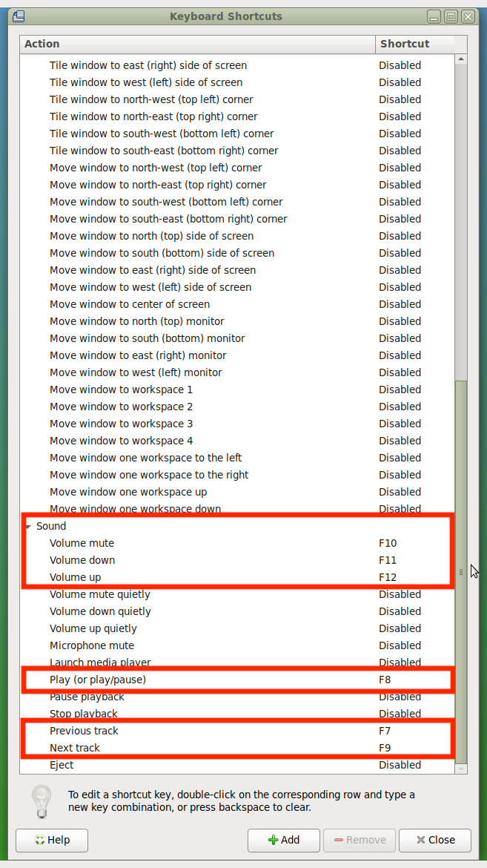This screenshot has height=868, width=487.
Task: Click the Add button
Action: pyautogui.click(x=284, y=840)
